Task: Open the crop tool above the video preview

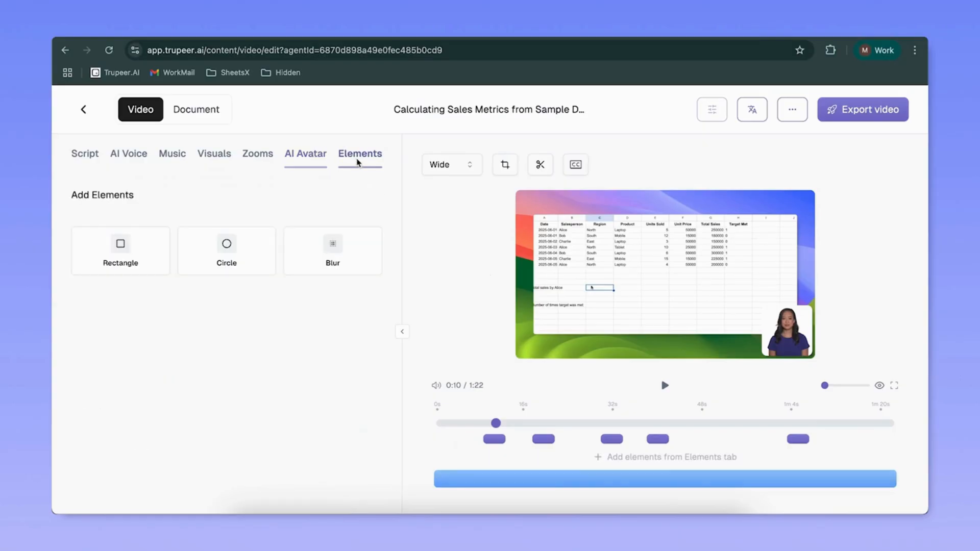Action: pos(505,164)
